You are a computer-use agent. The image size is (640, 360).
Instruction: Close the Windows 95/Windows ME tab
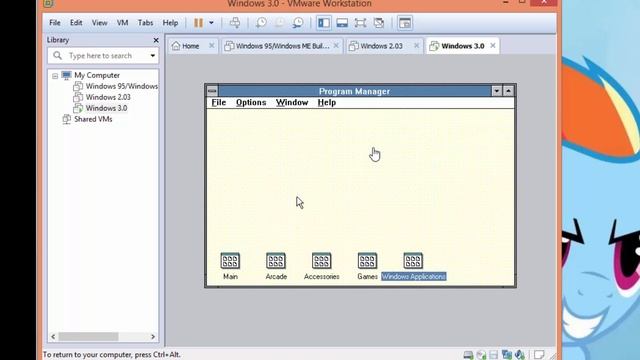(x=336, y=46)
